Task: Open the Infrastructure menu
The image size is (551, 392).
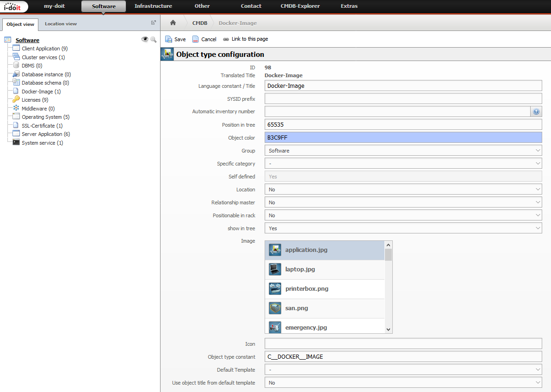Action: pyautogui.click(x=153, y=6)
